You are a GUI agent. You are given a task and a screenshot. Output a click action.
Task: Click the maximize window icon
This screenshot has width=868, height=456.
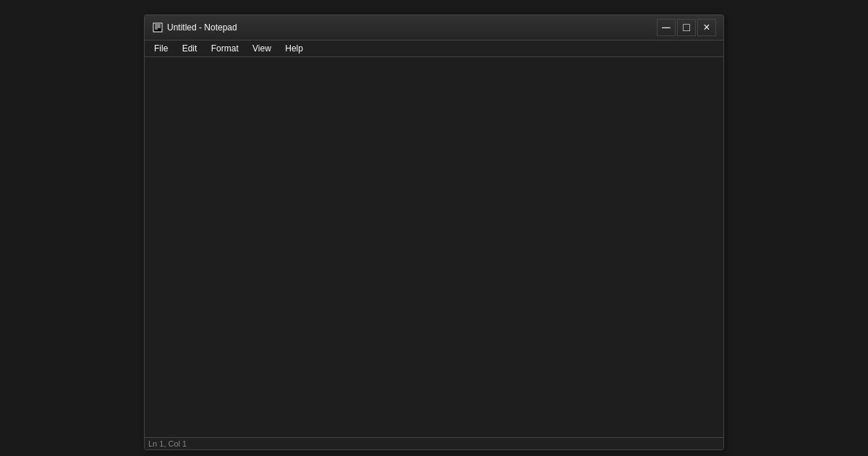pyautogui.click(x=686, y=28)
